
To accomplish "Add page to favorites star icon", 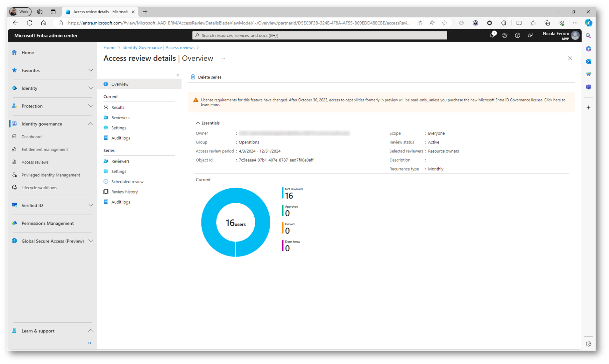I will coord(445,23).
